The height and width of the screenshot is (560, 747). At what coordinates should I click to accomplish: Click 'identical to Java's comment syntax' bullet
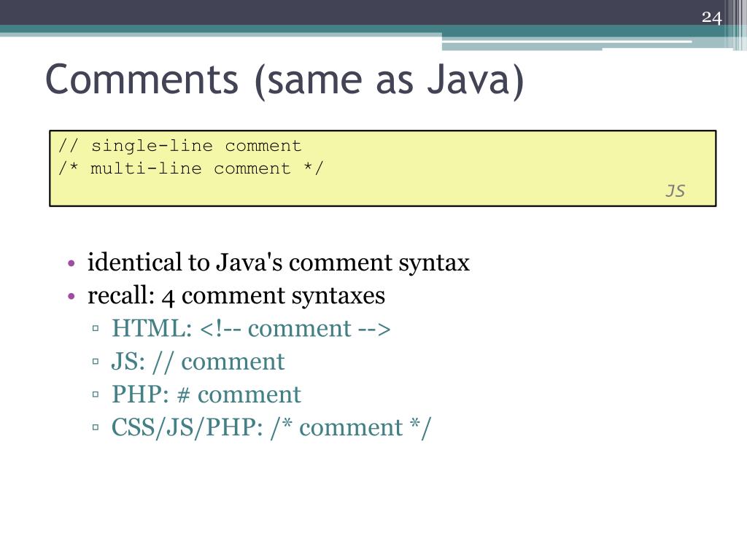[x=278, y=262]
